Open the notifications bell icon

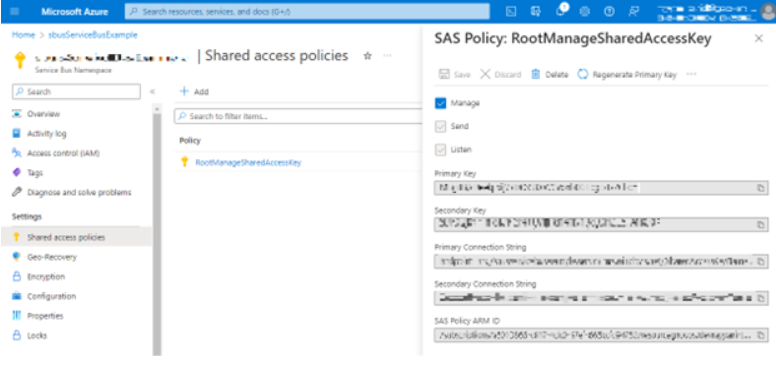click(x=561, y=11)
